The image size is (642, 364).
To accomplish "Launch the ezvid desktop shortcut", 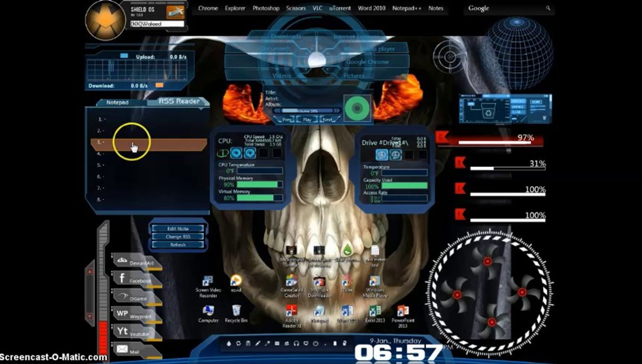I will coord(236,283).
